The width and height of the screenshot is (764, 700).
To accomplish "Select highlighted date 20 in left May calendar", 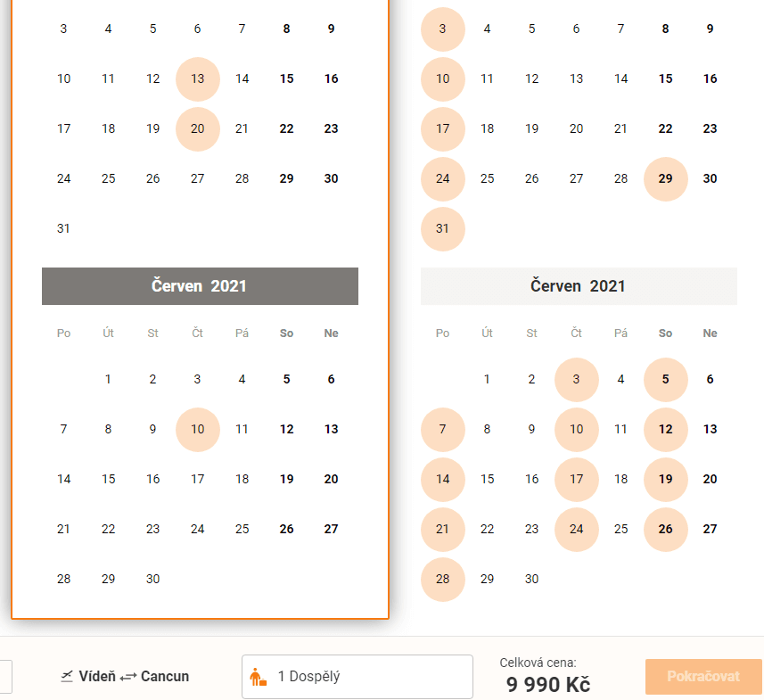I will point(197,128).
